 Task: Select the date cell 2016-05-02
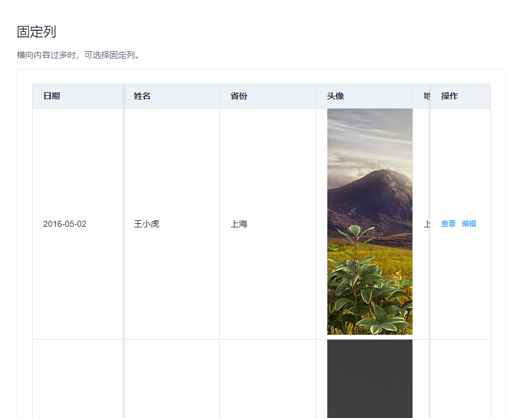(78, 224)
